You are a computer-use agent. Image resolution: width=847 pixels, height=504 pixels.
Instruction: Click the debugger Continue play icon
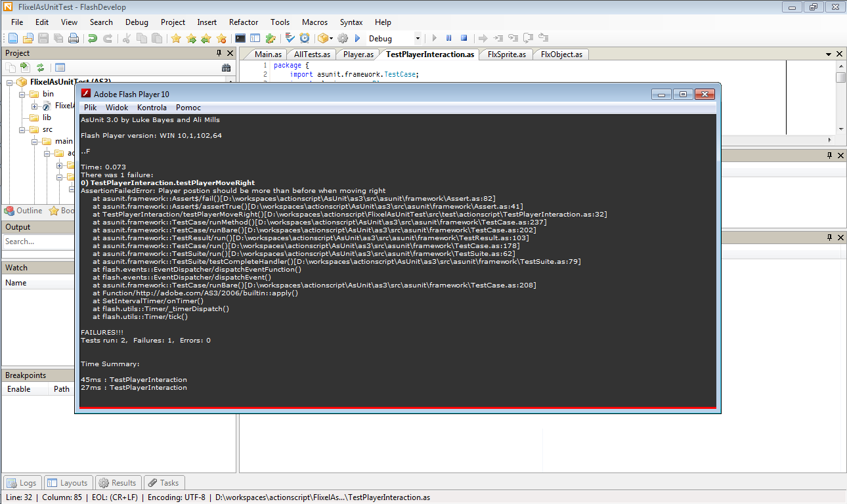(434, 39)
